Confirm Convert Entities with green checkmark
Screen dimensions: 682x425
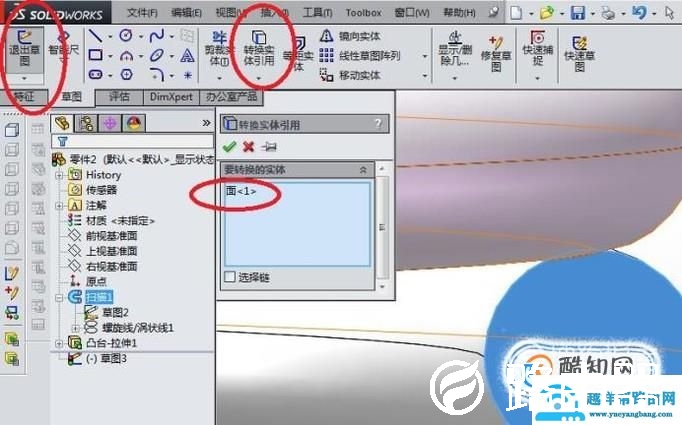pos(229,147)
